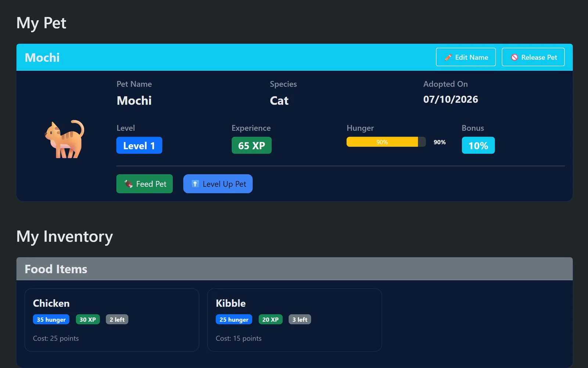This screenshot has width=588, height=368.
Task: Click the Edit Name button
Action: [466, 57]
